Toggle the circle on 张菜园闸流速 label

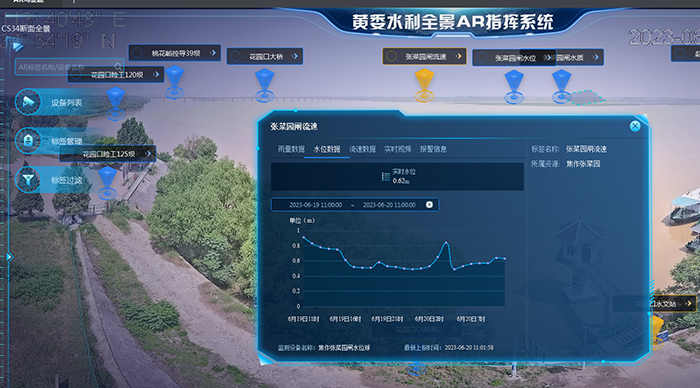pyautogui.click(x=391, y=56)
